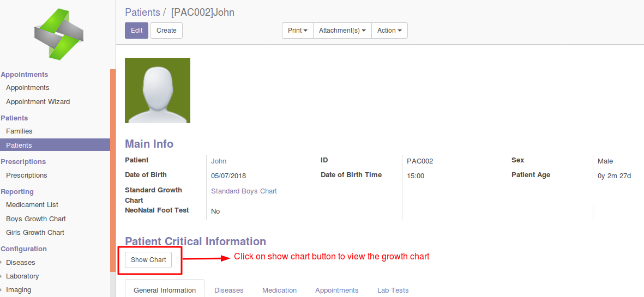Image resolution: width=644 pixels, height=297 pixels.
Task: Click the Main Info heading
Action: 149,144
